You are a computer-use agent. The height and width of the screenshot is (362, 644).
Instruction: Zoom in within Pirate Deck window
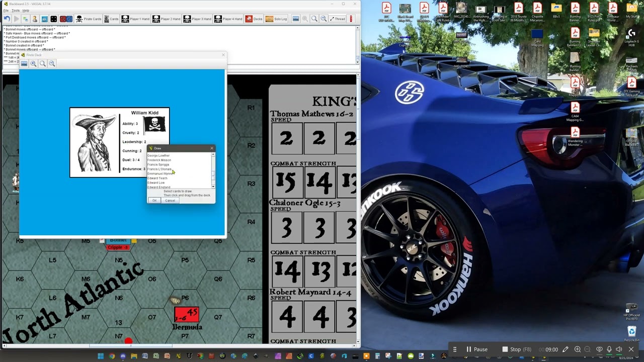click(x=33, y=63)
